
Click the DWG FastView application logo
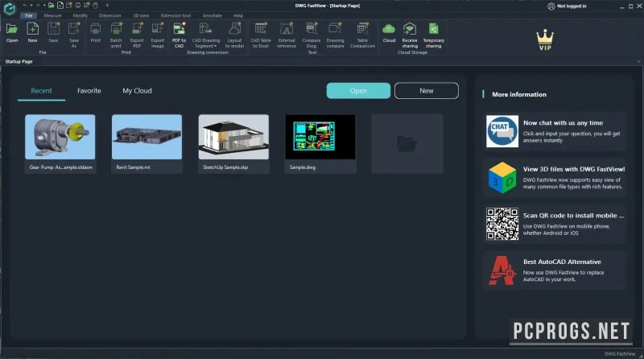(9, 9)
